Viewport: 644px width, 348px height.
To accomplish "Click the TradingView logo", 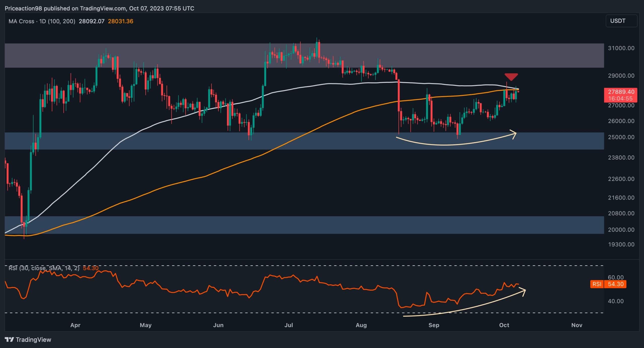I will click(28, 340).
